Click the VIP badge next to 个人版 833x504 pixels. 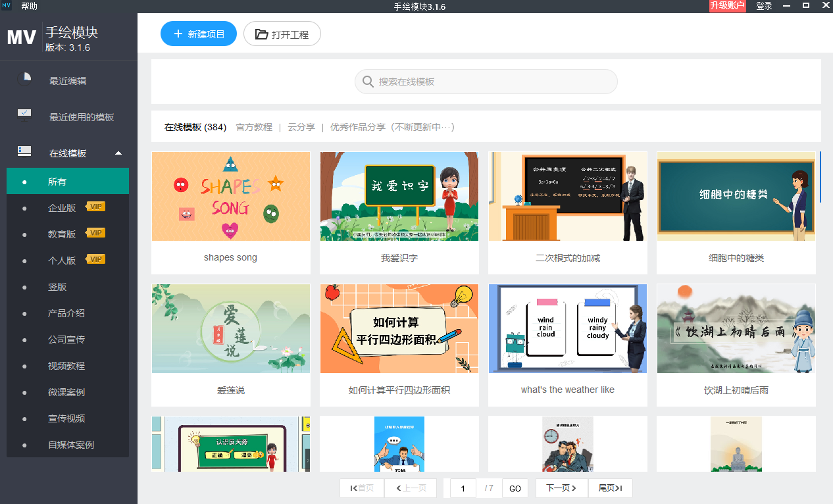(97, 259)
